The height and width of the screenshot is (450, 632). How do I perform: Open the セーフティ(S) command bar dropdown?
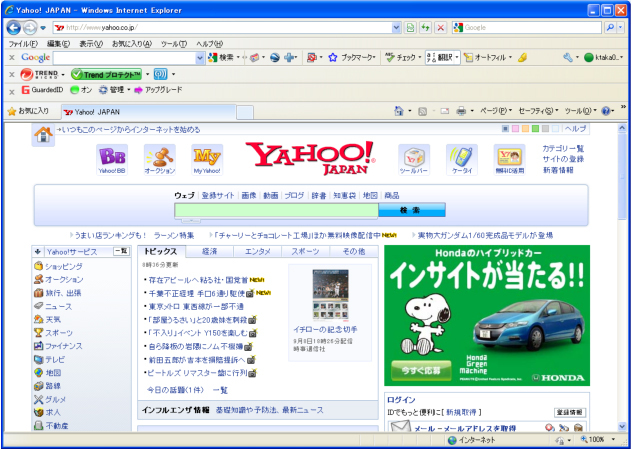click(538, 111)
